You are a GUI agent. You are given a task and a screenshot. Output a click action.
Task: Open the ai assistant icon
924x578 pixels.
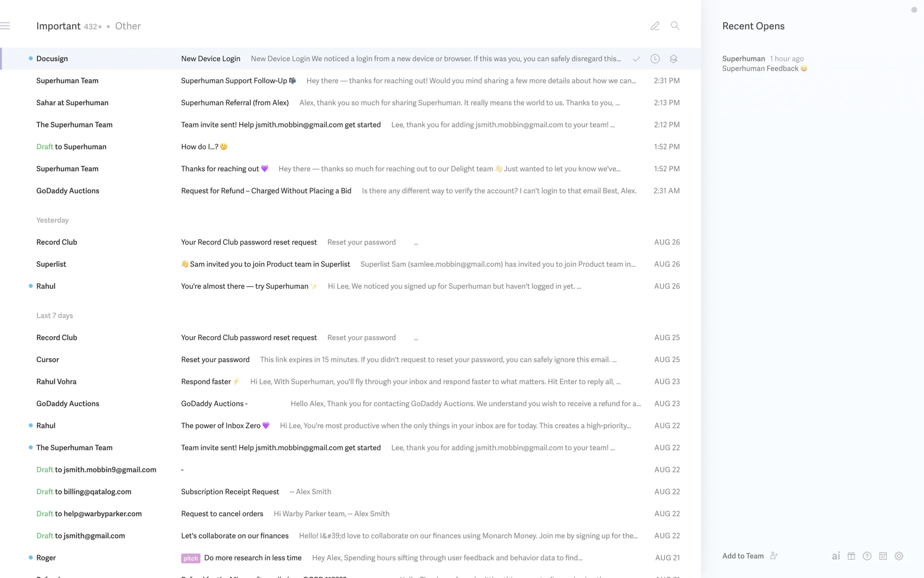coord(836,556)
